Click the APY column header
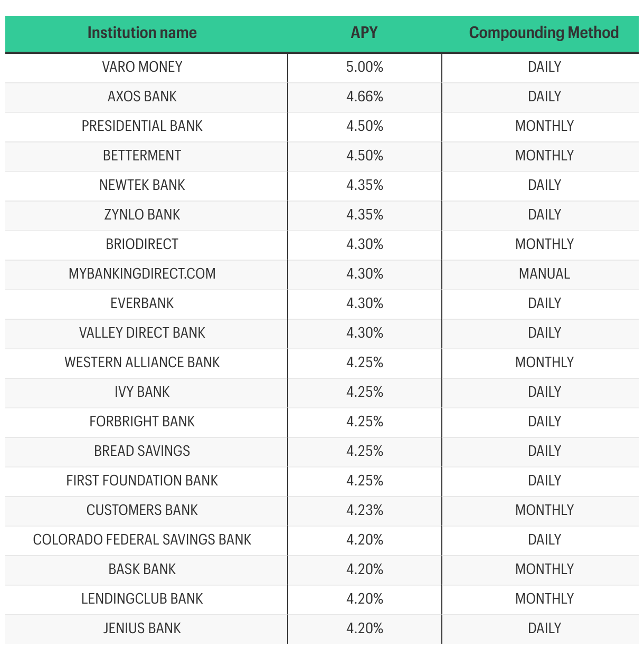The width and height of the screenshot is (644, 649). [x=364, y=33]
